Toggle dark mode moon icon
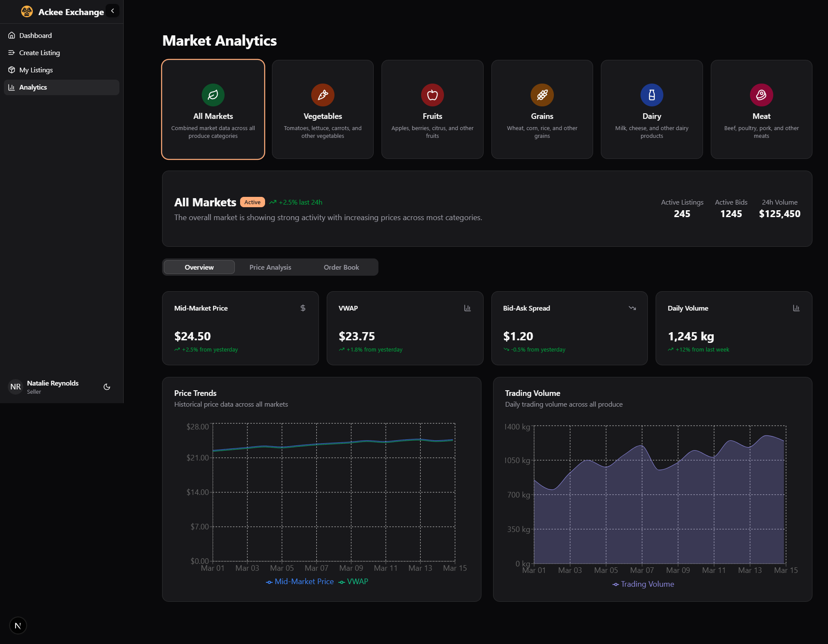This screenshot has height=644, width=828. pos(107,387)
